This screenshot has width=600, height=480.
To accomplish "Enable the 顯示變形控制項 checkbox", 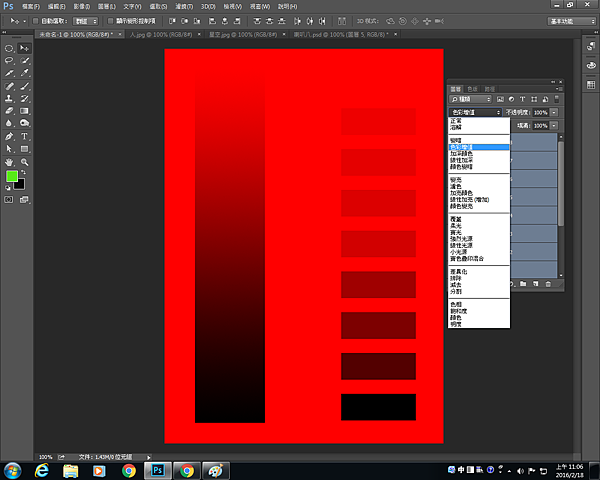I will (x=110, y=19).
